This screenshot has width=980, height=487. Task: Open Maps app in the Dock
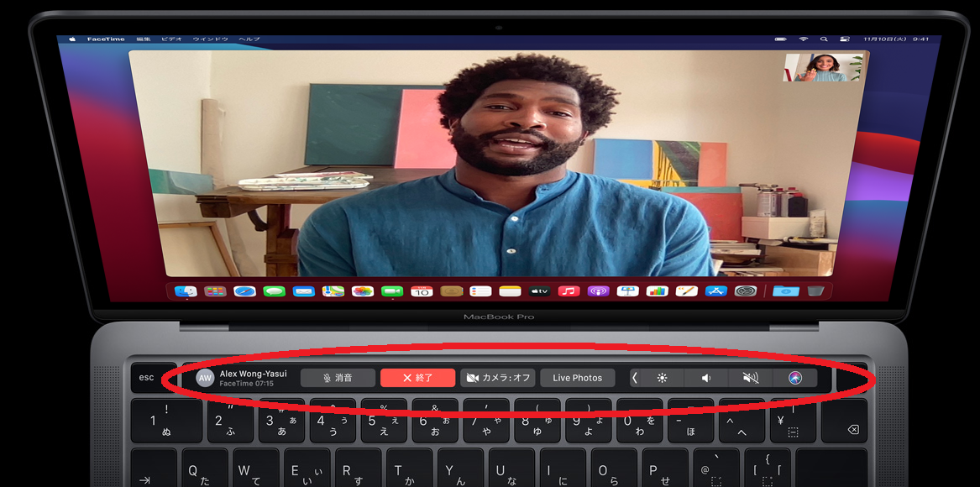pyautogui.click(x=333, y=291)
